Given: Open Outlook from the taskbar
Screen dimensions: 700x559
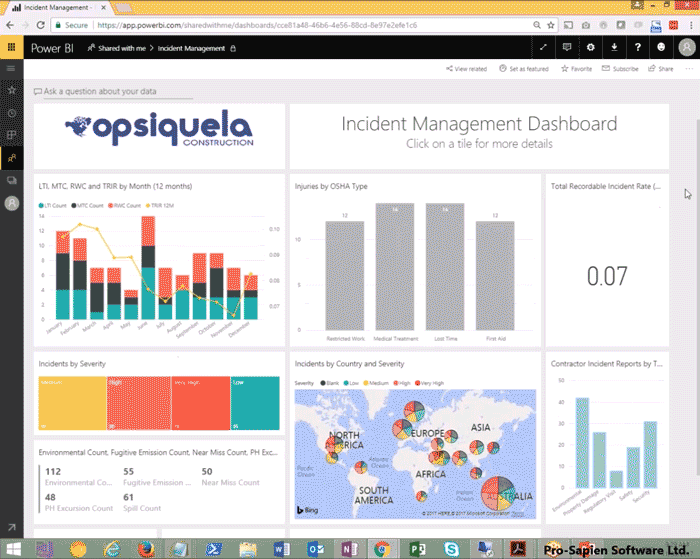Looking at the screenshot, I should pyautogui.click(x=315, y=549).
